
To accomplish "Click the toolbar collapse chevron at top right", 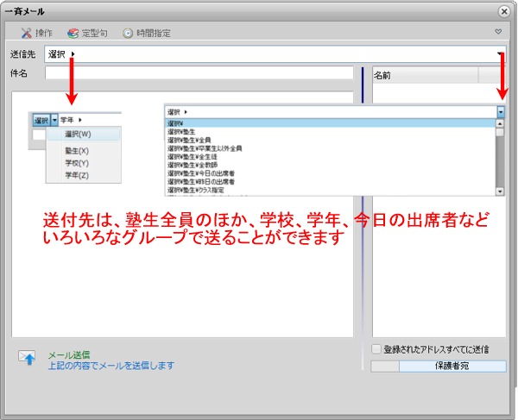I will (498, 32).
